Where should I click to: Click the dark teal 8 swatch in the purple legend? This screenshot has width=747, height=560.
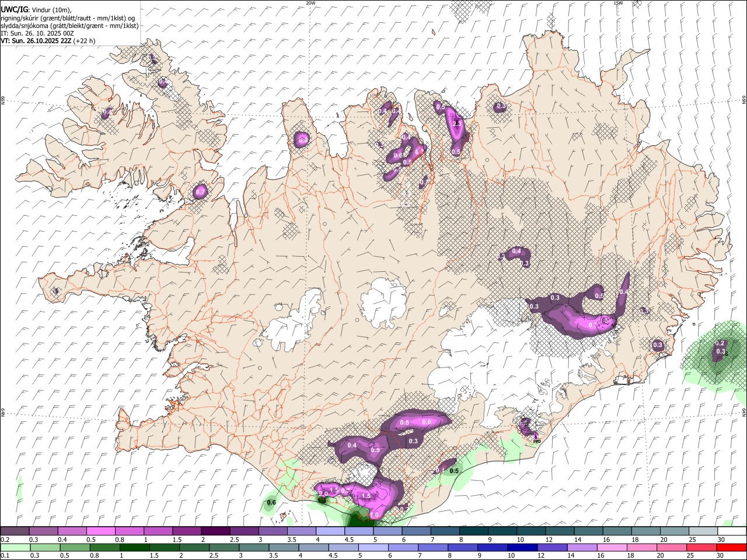click(473, 531)
